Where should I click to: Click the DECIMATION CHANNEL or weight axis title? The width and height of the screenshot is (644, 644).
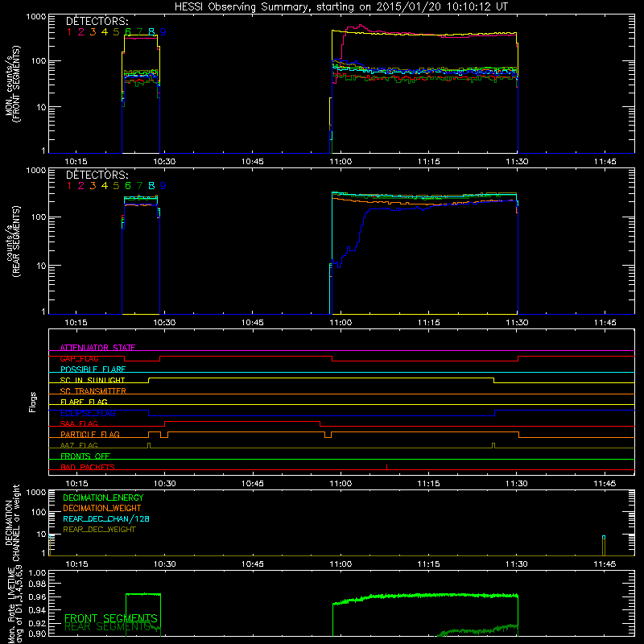[x=12, y=522]
